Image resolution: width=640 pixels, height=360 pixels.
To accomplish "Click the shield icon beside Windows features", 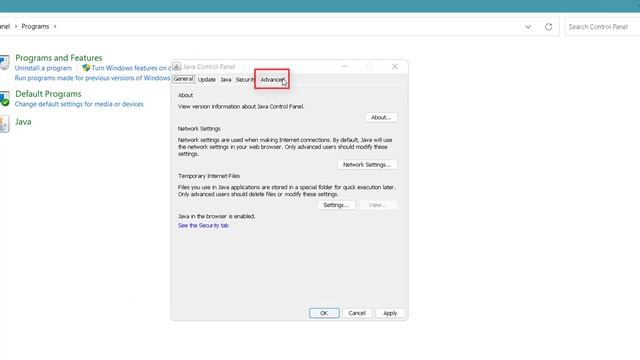I will click(x=86, y=68).
